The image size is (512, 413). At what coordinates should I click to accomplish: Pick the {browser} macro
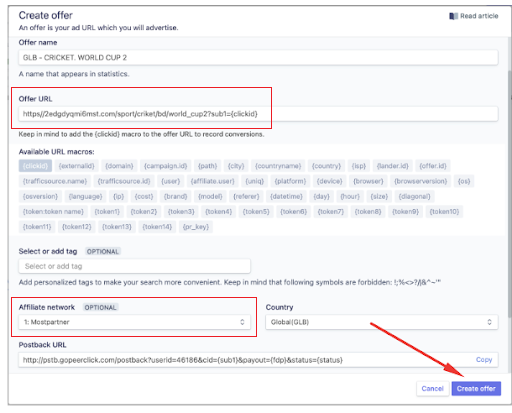point(368,181)
